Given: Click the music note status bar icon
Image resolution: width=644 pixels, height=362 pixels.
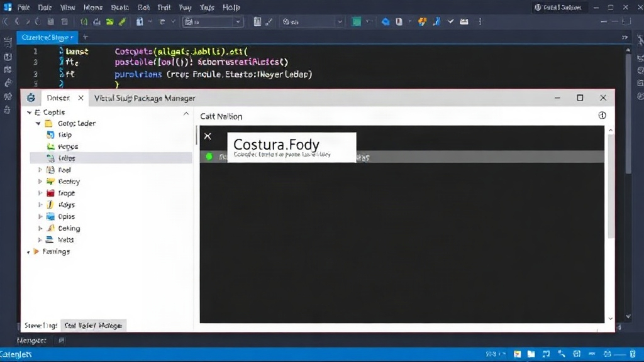Looking at the screenshot, I should click(546, 354).
